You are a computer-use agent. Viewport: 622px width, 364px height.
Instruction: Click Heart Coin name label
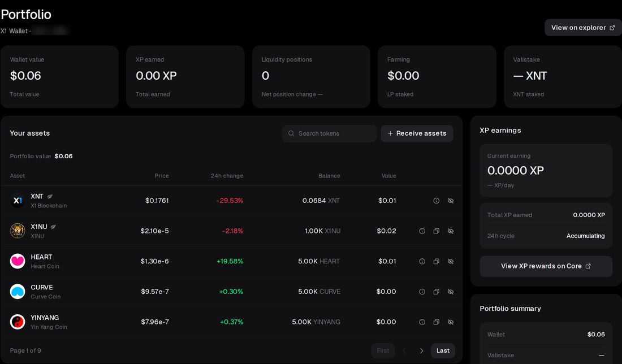pos(45,266)
